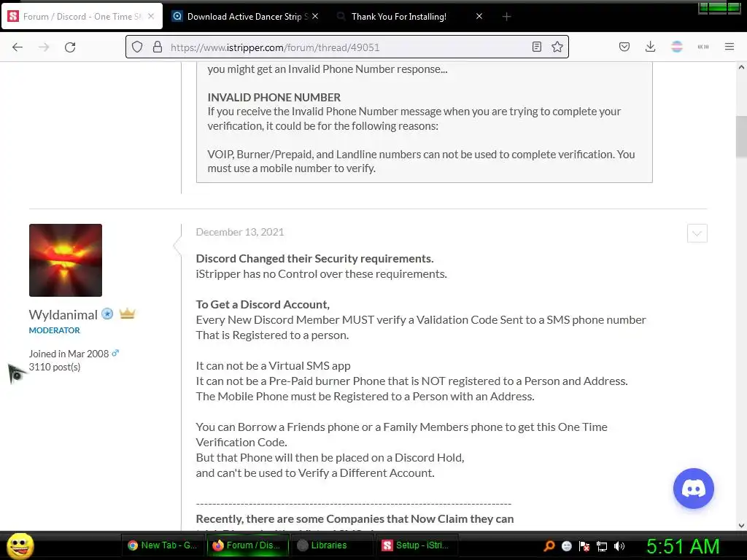The image size is (747, 560).
Task: Close the Download Active Dancer tab
Action: pos(315,16)
